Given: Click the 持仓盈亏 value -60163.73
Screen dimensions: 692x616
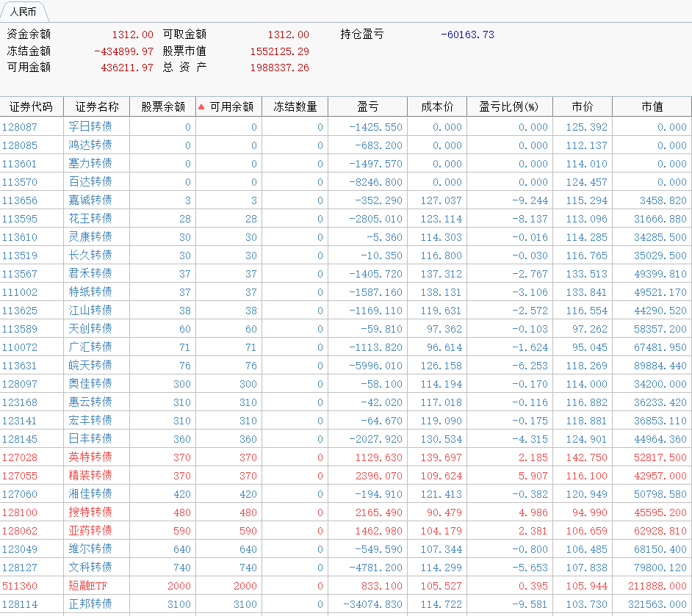Looking at the screenshot, I should 467,35.
